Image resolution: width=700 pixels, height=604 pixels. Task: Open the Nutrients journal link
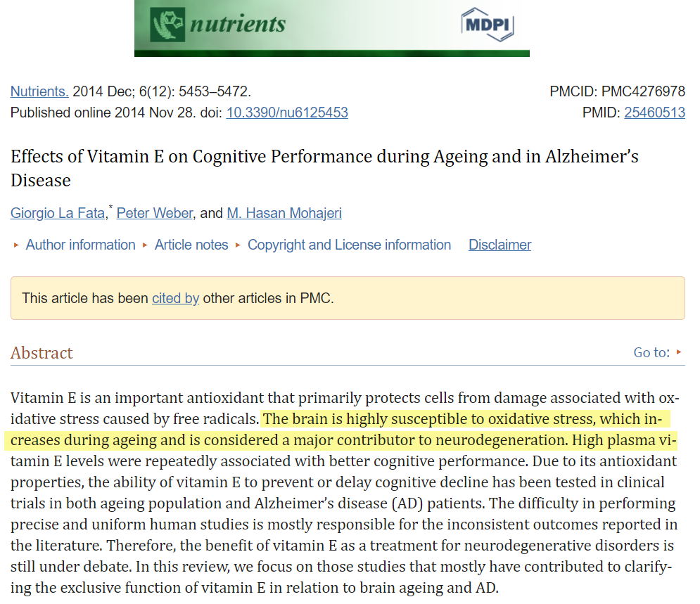pyautogui.click(x=39, y=91)
